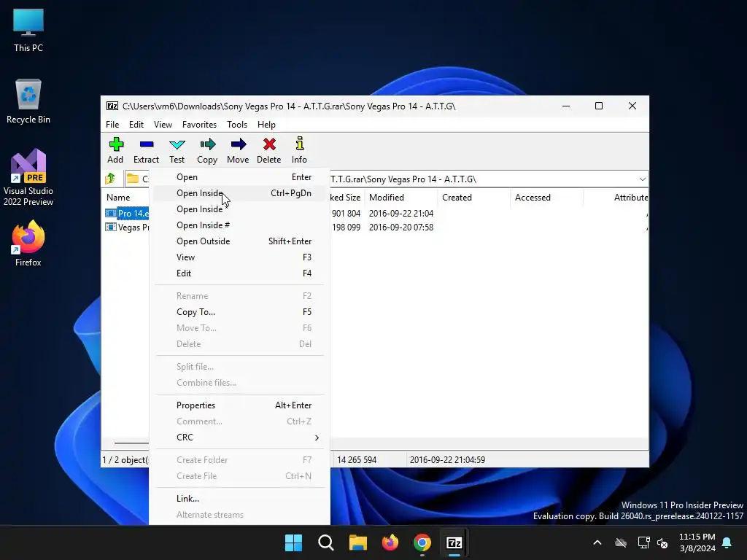This screenshot has width=747, height=560.
Task: Click the Test archive icon
Action: tap(177, 150)
